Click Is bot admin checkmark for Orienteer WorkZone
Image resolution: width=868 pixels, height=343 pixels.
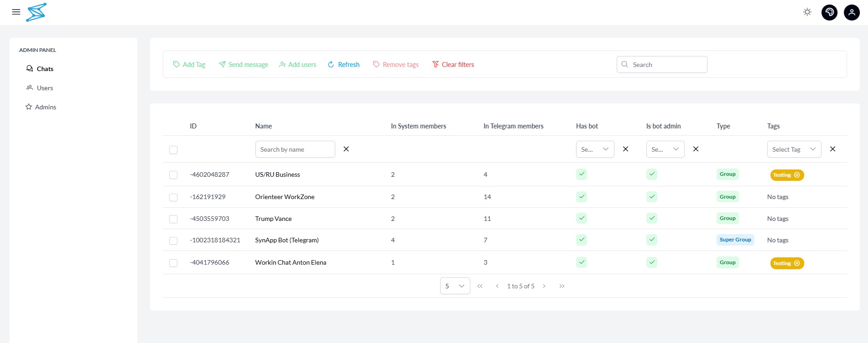[x=652, y=197]
